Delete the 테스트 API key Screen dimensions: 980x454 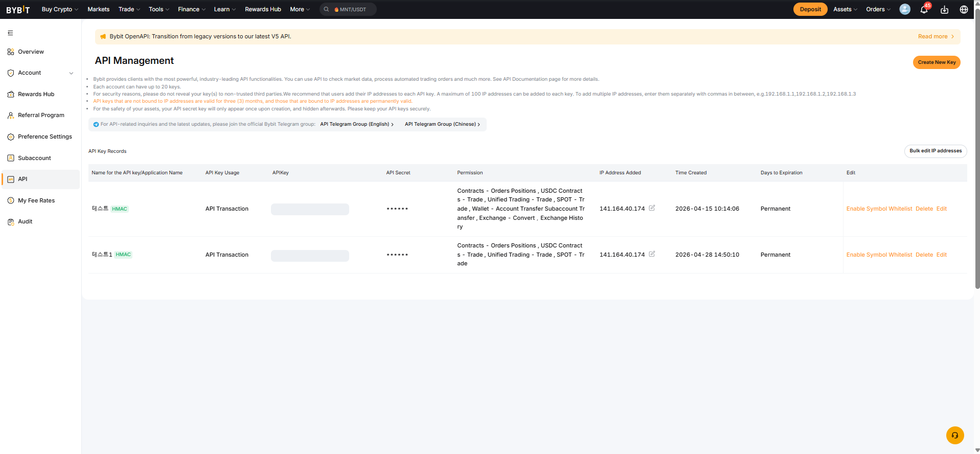coord(924,209)
